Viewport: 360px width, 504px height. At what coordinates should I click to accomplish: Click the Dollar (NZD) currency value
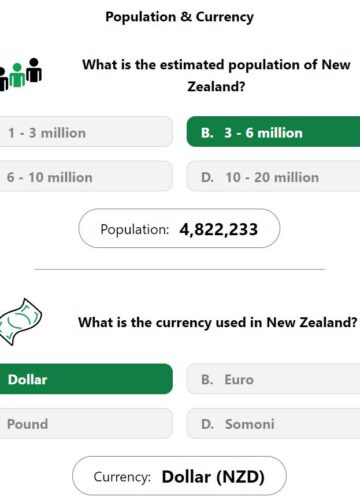point(213,477)
